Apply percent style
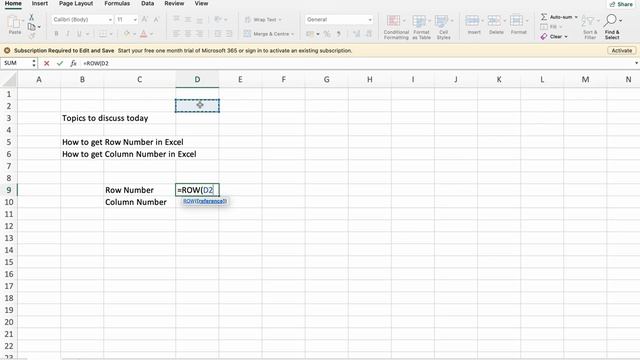Screen dimensions: 640x360 click(327, 34)
